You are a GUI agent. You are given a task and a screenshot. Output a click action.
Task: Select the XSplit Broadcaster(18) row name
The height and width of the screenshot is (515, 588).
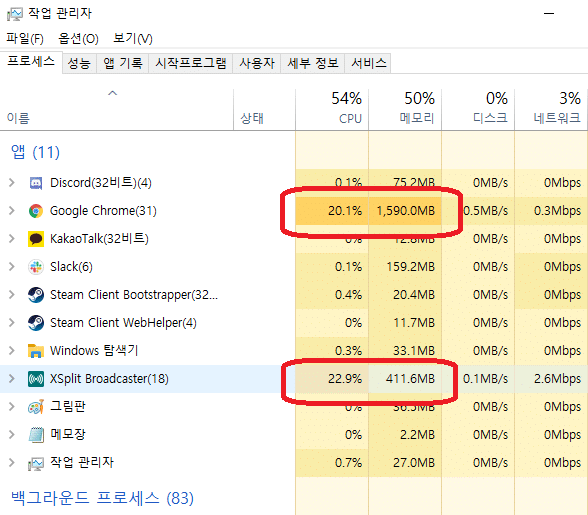tap(109, 379)
